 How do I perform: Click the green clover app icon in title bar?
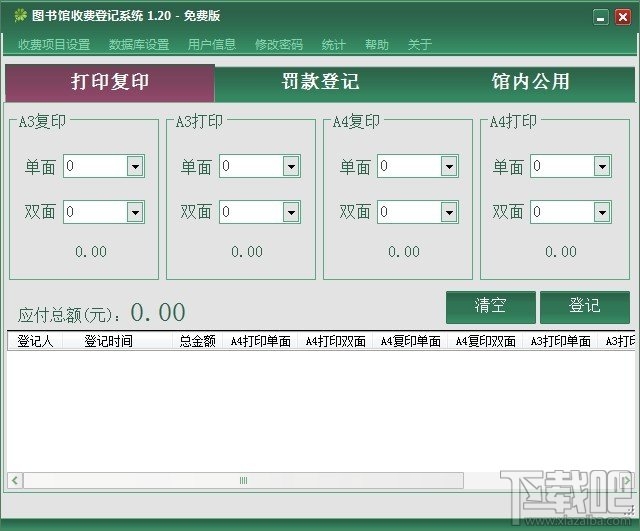(x=20, y=16)
